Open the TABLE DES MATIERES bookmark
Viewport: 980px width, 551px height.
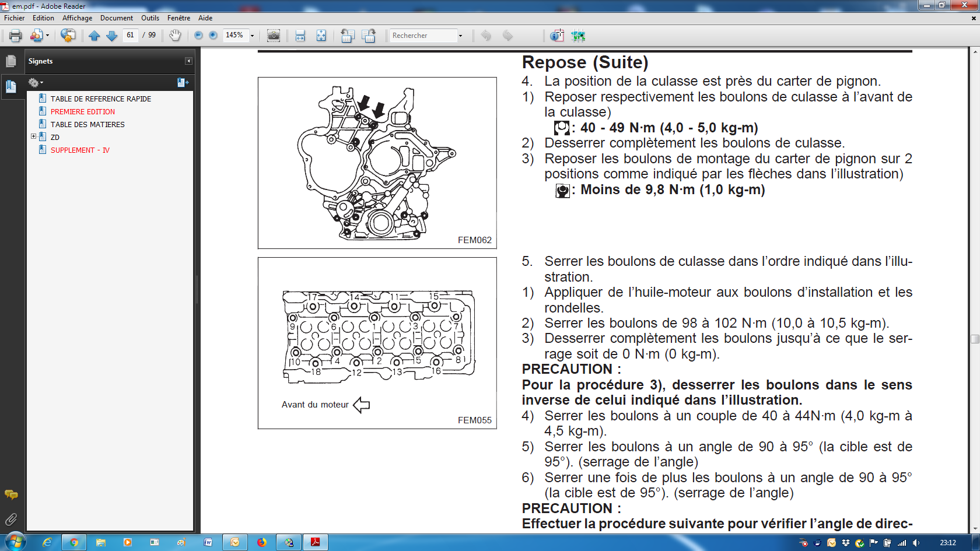(x=87, y=124)
